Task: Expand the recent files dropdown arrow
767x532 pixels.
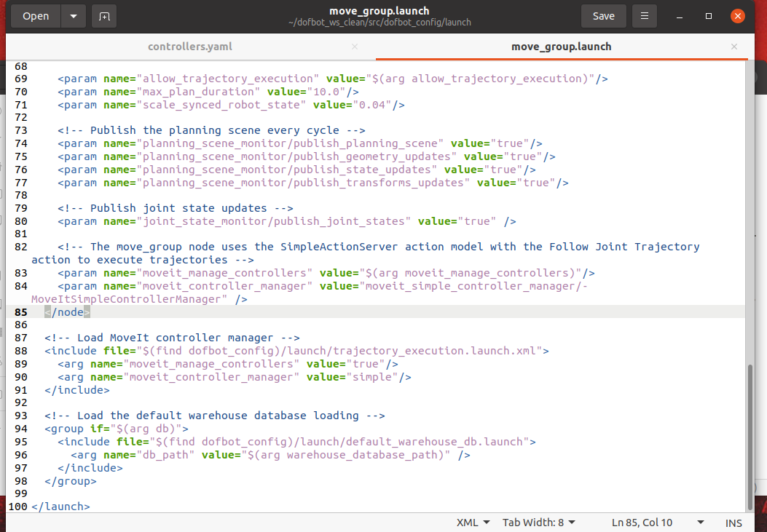Action: click(x=73, y=16)
